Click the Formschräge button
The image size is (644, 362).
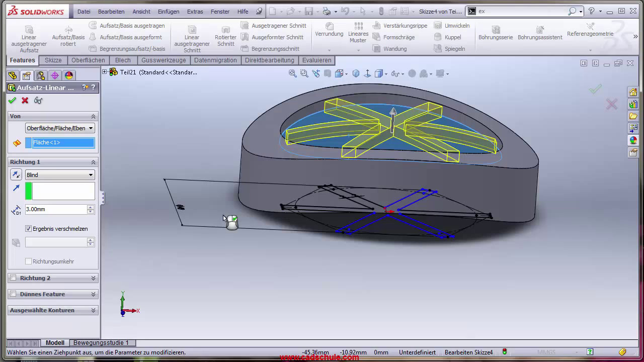394,37
